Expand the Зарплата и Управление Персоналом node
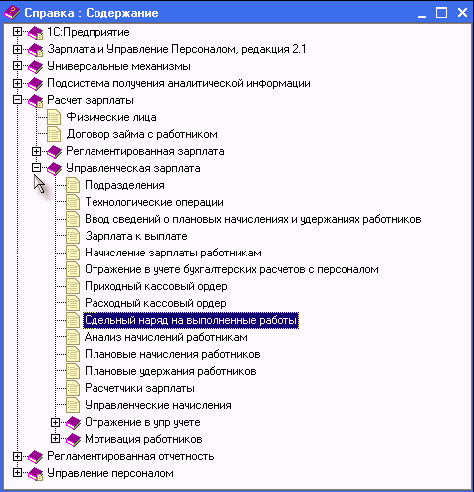The width and height of the screenshot is (474, 492). click(17, 49)
